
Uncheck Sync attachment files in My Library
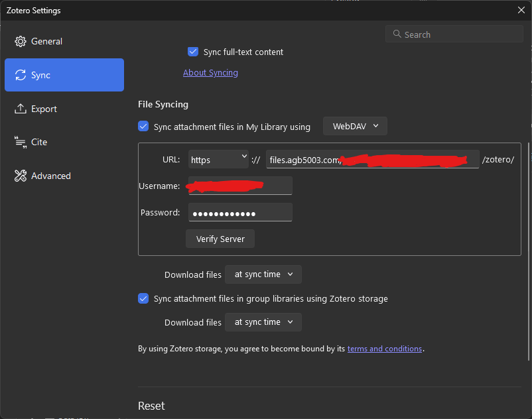tap(143, 125)
